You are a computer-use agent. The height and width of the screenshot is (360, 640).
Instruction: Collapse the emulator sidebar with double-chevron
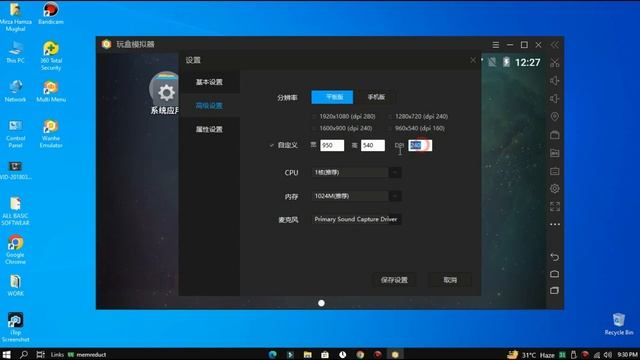tap(555, 44)
